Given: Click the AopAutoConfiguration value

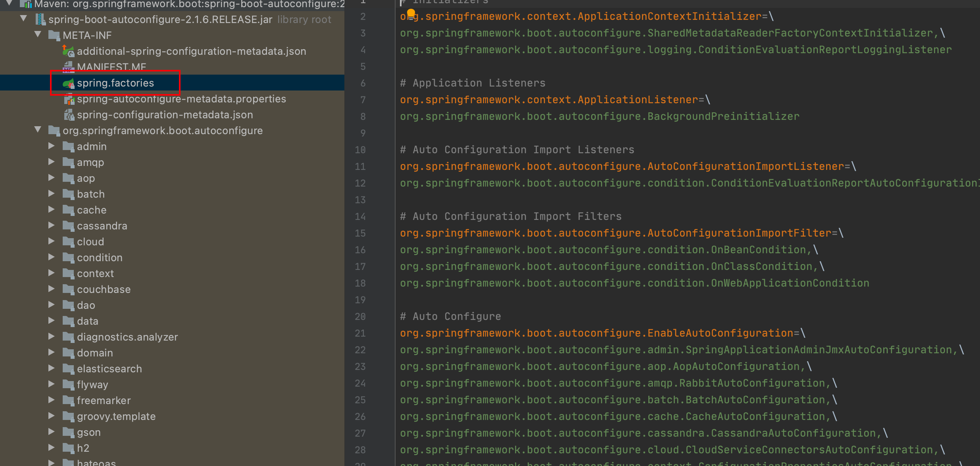Looking at the screenshot, I should [600, 366].
